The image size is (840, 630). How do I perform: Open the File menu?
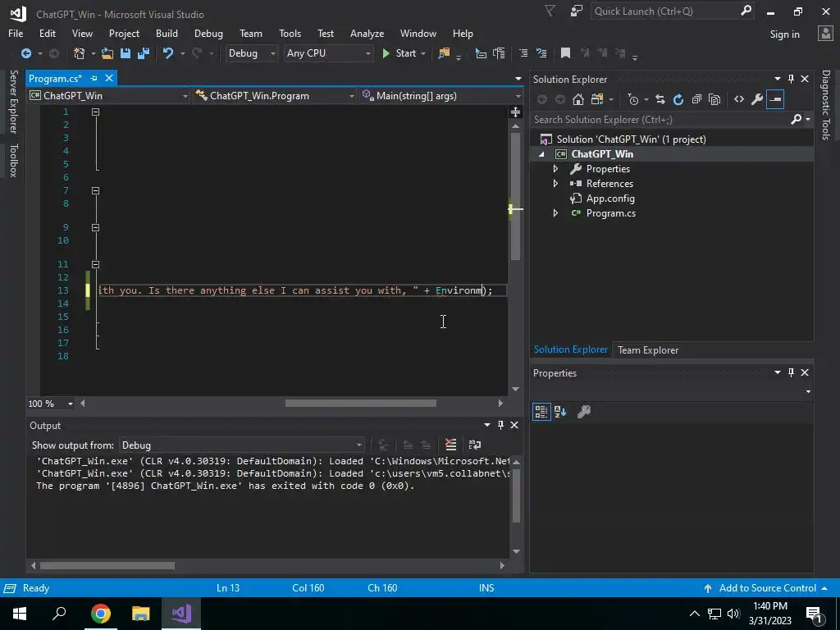16,33
